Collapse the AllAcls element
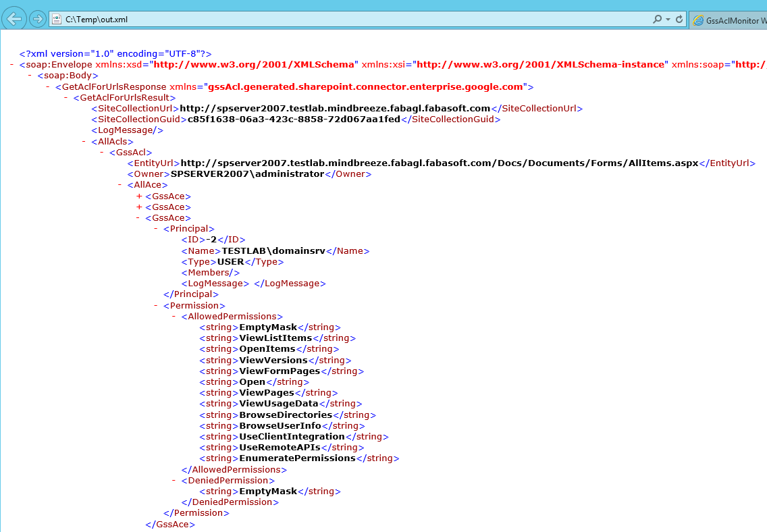Viewport: 767px width, 532px height. 84,142
